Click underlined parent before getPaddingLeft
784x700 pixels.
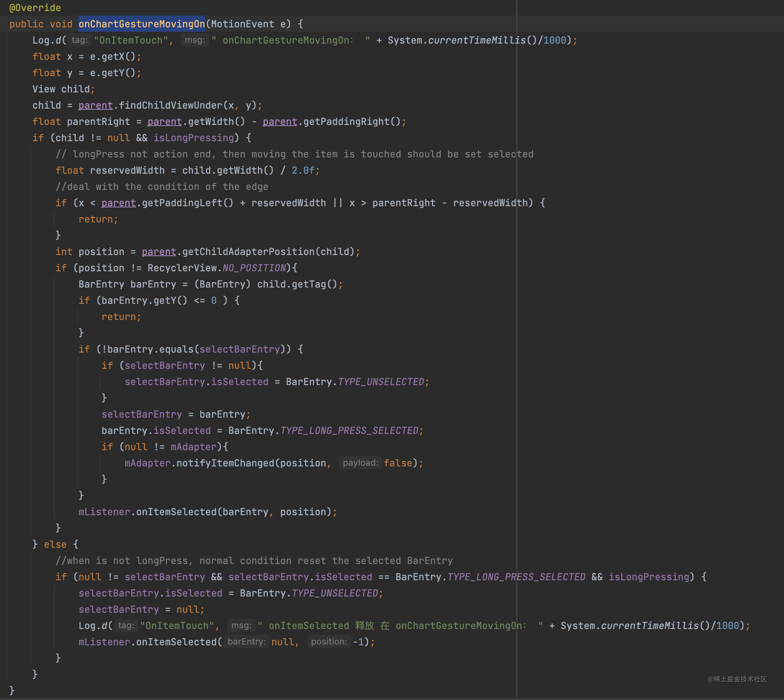[x=119, y=203]
